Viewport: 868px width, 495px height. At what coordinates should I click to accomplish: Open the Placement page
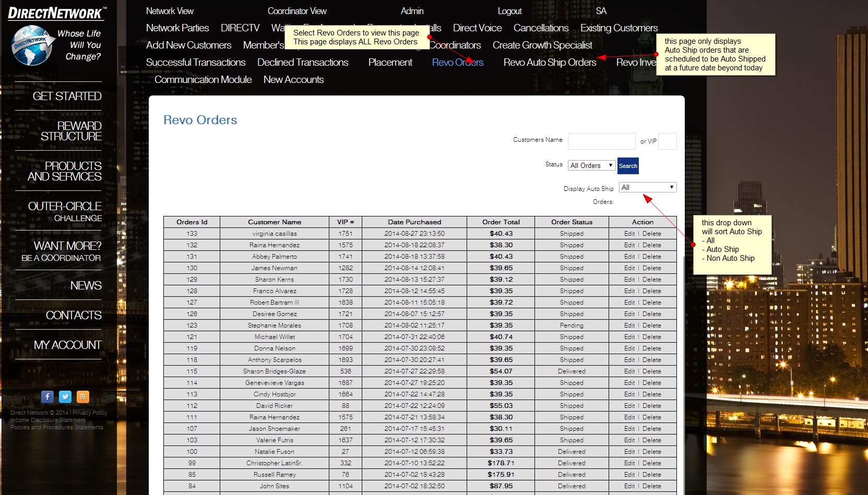pos(390,63)
